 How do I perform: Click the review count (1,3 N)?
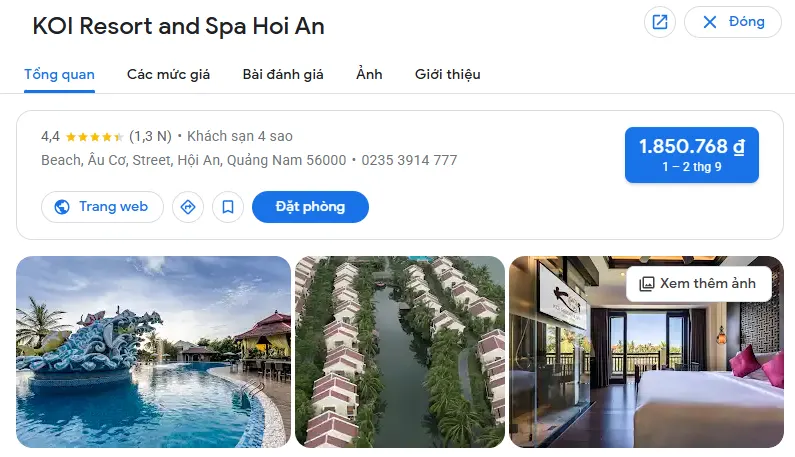point(150,136)
